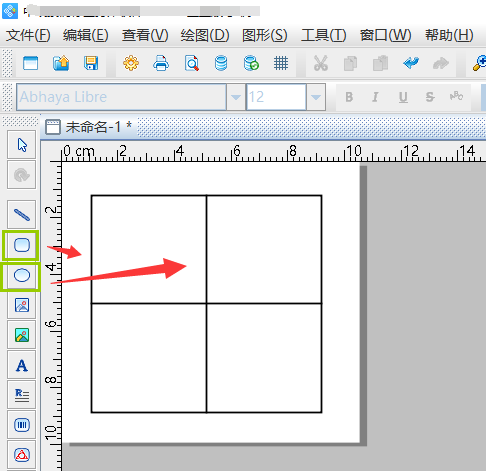Select the triangle shape tool
486x471 pixels.
coord(22,455)
